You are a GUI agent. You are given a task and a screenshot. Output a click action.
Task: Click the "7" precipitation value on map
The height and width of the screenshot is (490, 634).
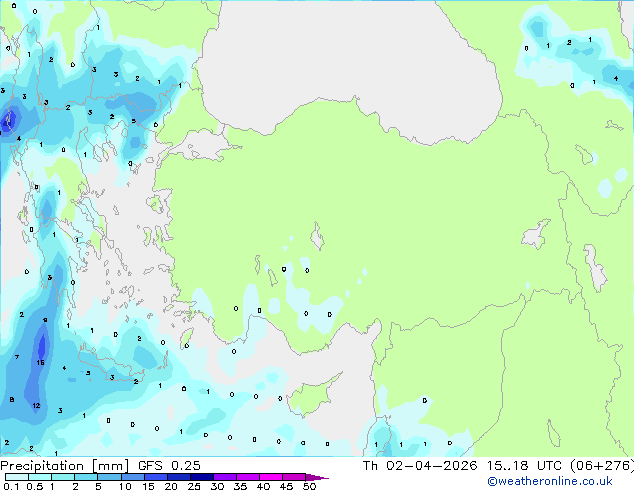(x=17, y=357)
